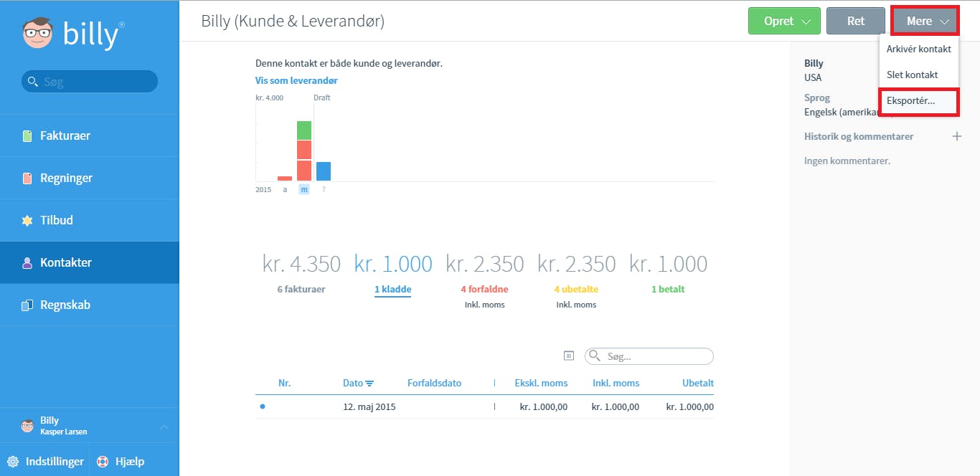Collapse the Mere dropdown button
980x476 pixels.
tap(925, 21)
